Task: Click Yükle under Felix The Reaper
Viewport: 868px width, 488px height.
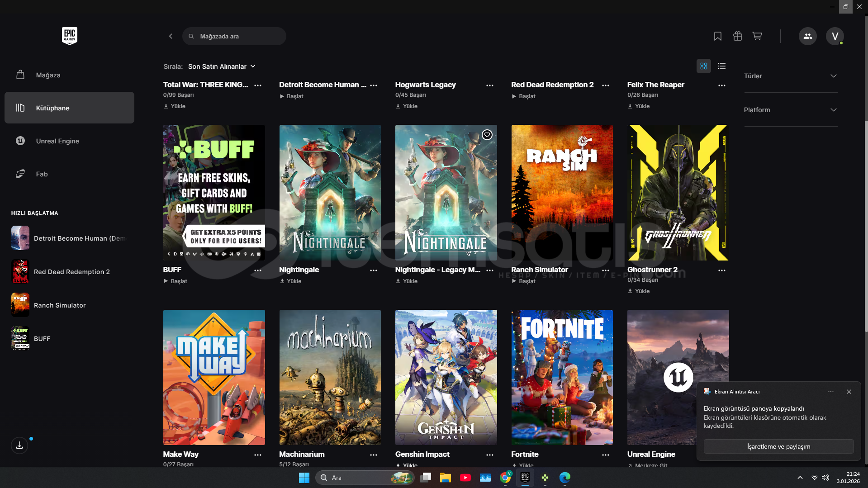Action: coord(639,106)
